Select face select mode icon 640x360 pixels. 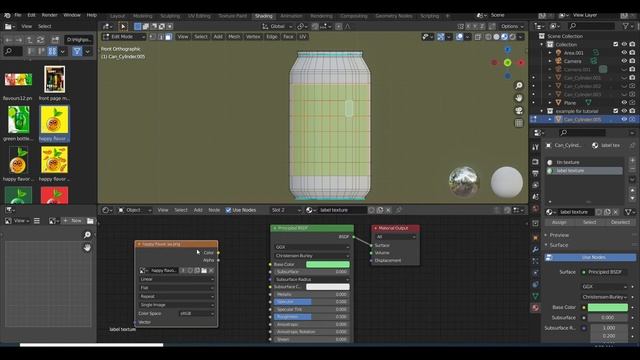point(168,37)
